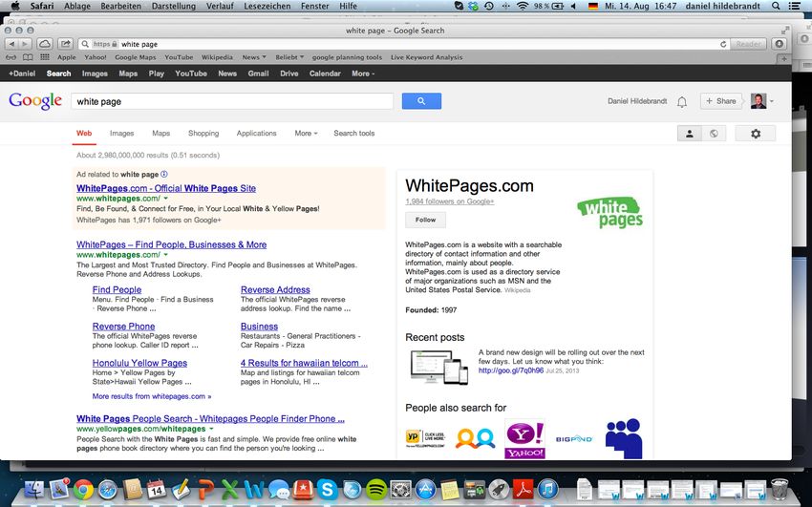The image size is (812, 507).
Task: Open Wi-Fi status in the menu bar
Action: 522,7
